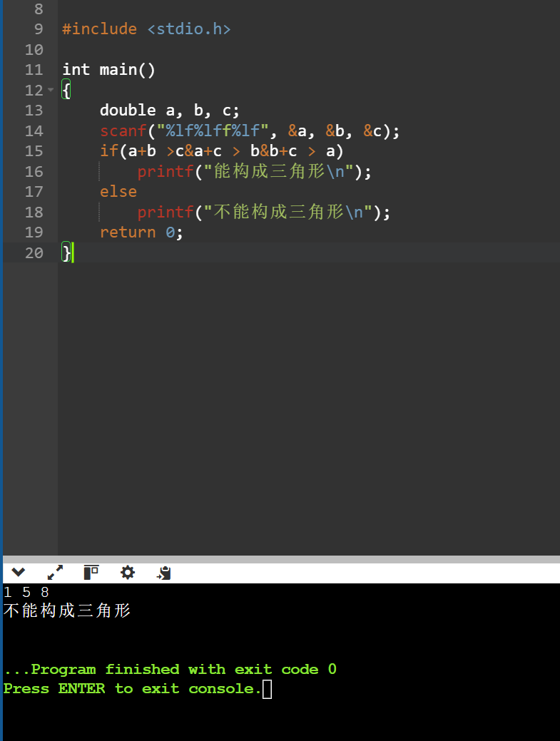Click console input text '1 5 8'
Image resolution: width=560 pixels, height=741 pixels.
pos(26,592)
